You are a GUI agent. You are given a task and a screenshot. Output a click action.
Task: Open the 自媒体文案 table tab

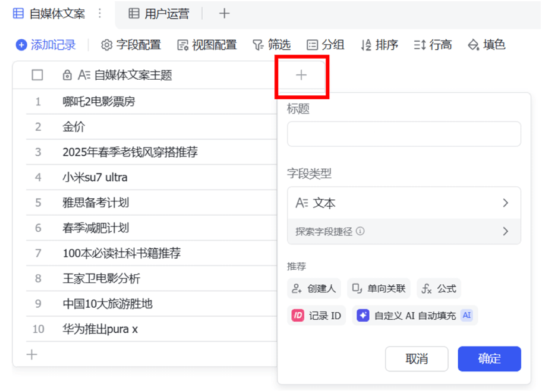click(x=49, y=14)
